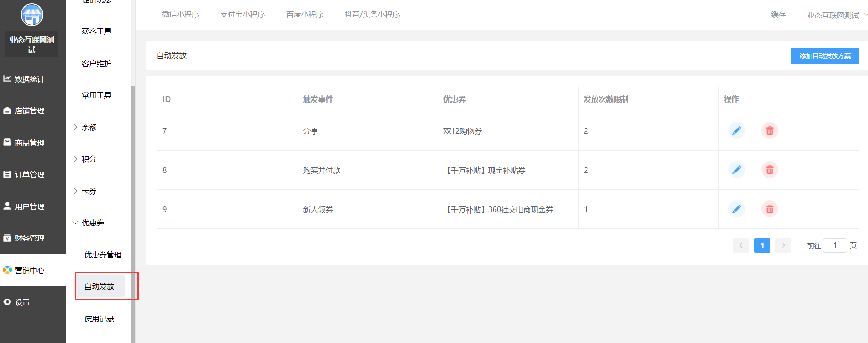Open 店铺管理 in the sidebar
Image resolution: width=868 pixels, height=343 pixels.
[x=33, y=111]
